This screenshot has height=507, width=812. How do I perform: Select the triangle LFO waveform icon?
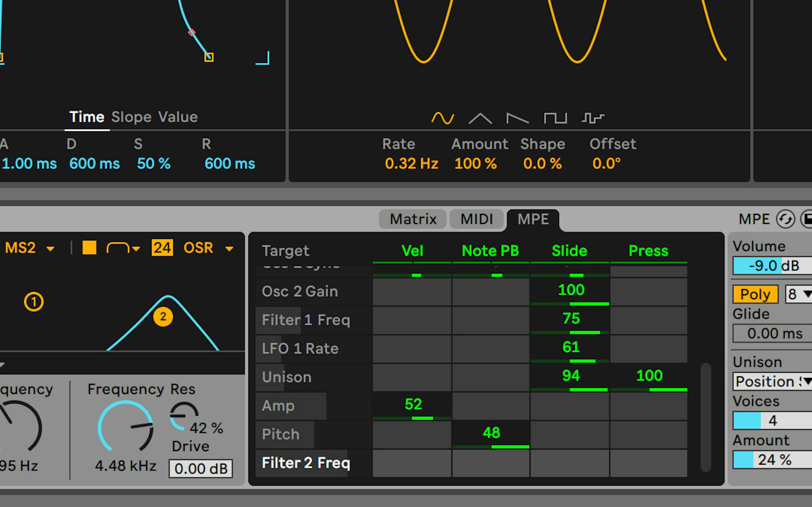click(480, 118)
